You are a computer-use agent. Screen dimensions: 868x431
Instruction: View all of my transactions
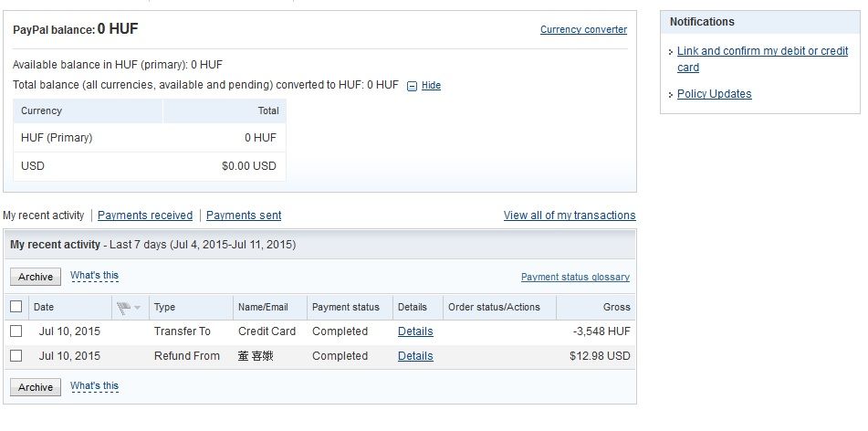(x=570, y=215)
